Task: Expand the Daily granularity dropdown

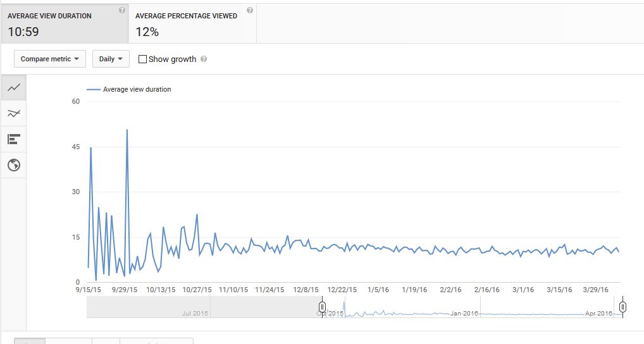Action: (111, 59)
